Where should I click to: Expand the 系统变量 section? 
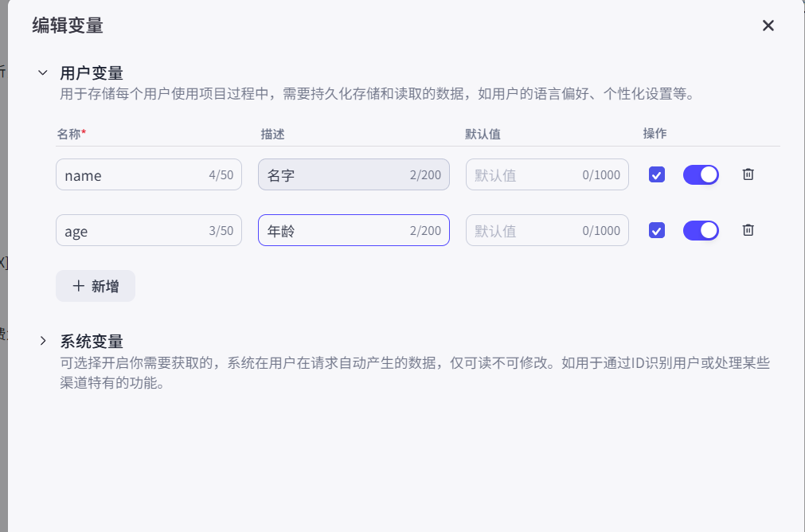click(x=43, y=342)
